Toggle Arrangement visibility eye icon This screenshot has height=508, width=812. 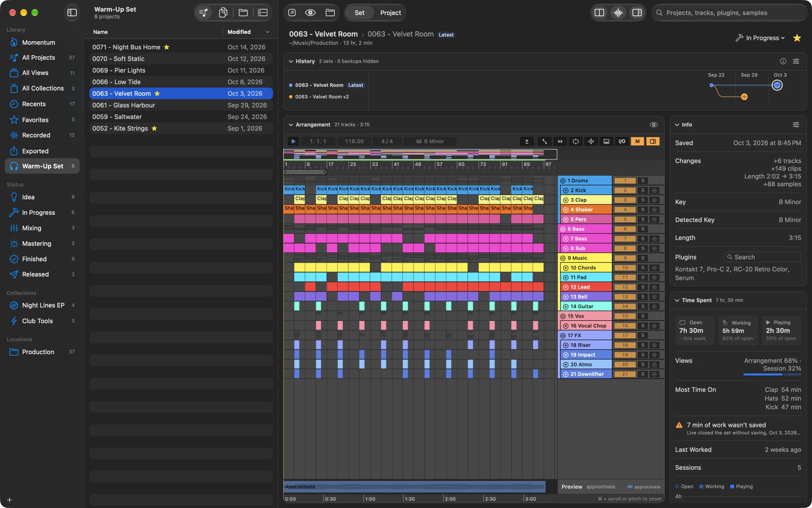[x=654, y=125]
